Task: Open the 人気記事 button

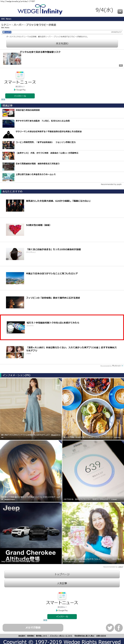Action: tap(62, 583)
